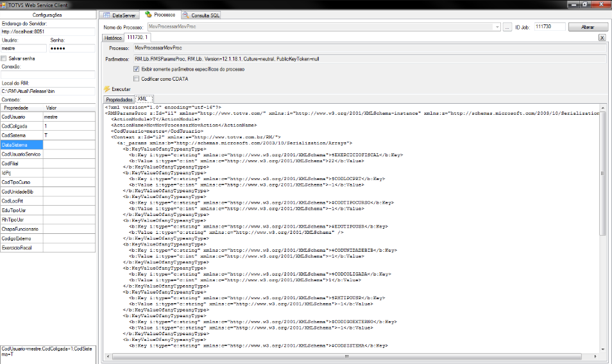
Task: Click the ellipsis browse button for process
Action: (x=507, y=27)
